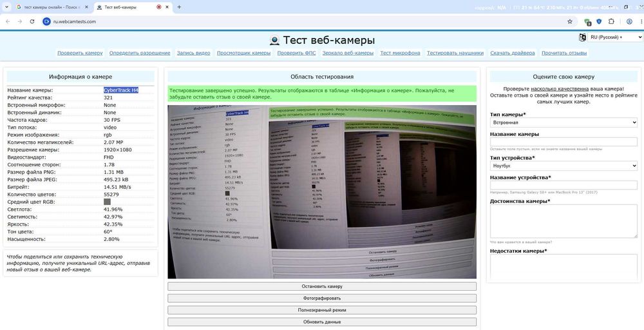Click the '2.07 MP' megapixels value
Screen dimensions: 644x330
[x=113, y=142]
